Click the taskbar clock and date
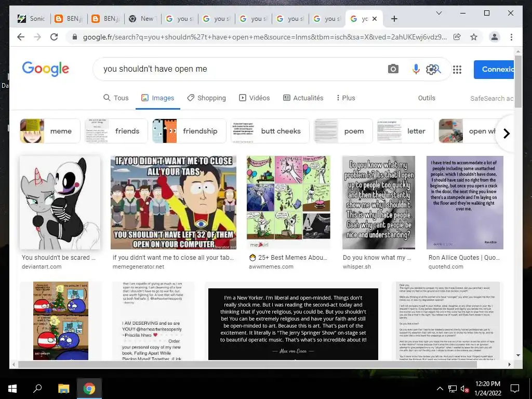This screenshot has width=532, height=399. tap(487, 389)
